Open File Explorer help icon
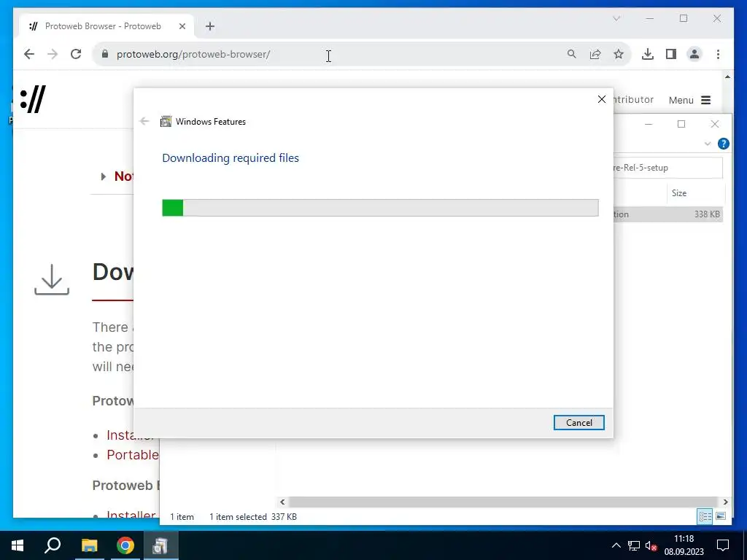This screenshot has height=560, width=747. pyautogui.click(x=723, y=144)
